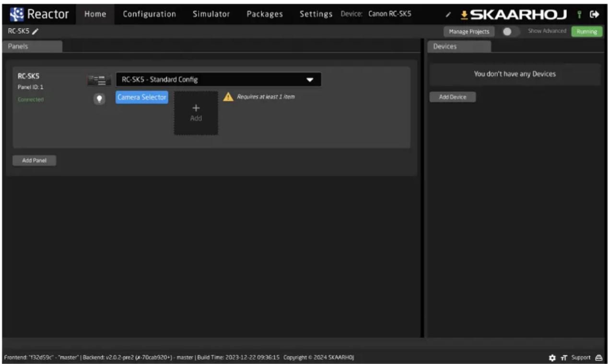Screen dimensions: 608x364
Task: Click the logout arrow icon
Action: 595,15
